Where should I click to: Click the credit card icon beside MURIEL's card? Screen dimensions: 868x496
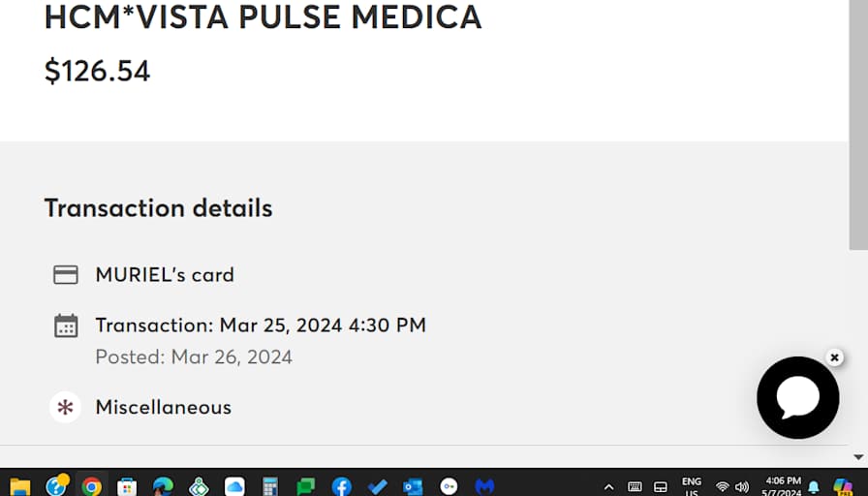click(x=66, y=275)
